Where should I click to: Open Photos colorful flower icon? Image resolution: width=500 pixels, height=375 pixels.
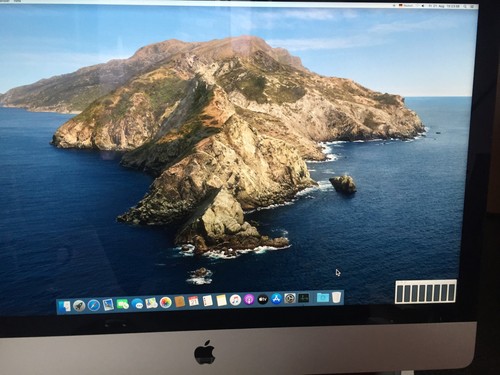[x=166, y=303]
